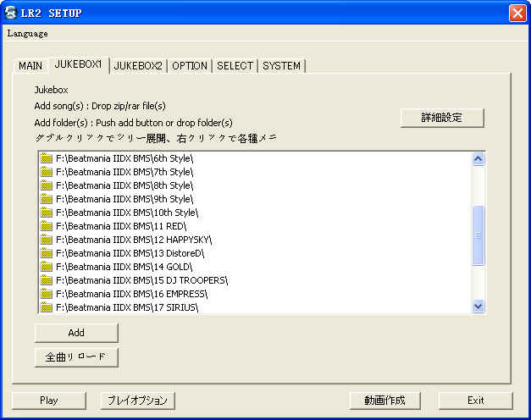Click folder icon for 12 HAPPYSKY entry
Screen dimensions: 531x420
click(x=46, y=240)
